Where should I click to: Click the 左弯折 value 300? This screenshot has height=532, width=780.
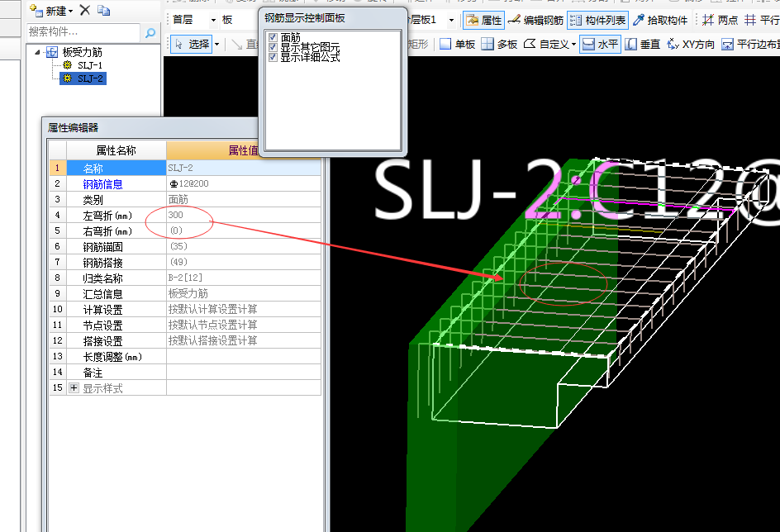point(176,215)
